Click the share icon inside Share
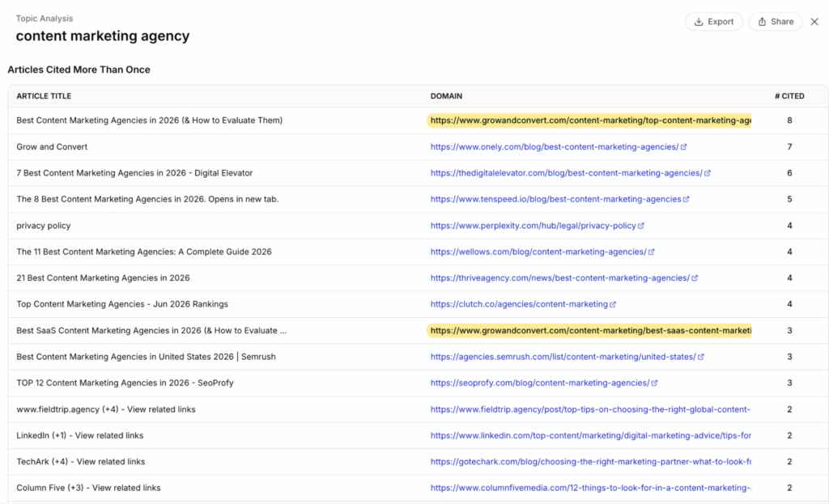The image size is (829, 504). point(762,22)
